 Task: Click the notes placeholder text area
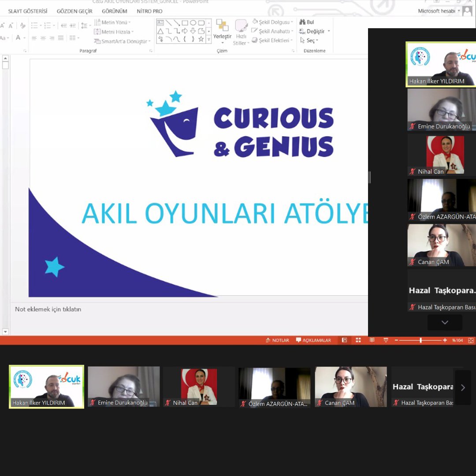[x=48, y=309]
